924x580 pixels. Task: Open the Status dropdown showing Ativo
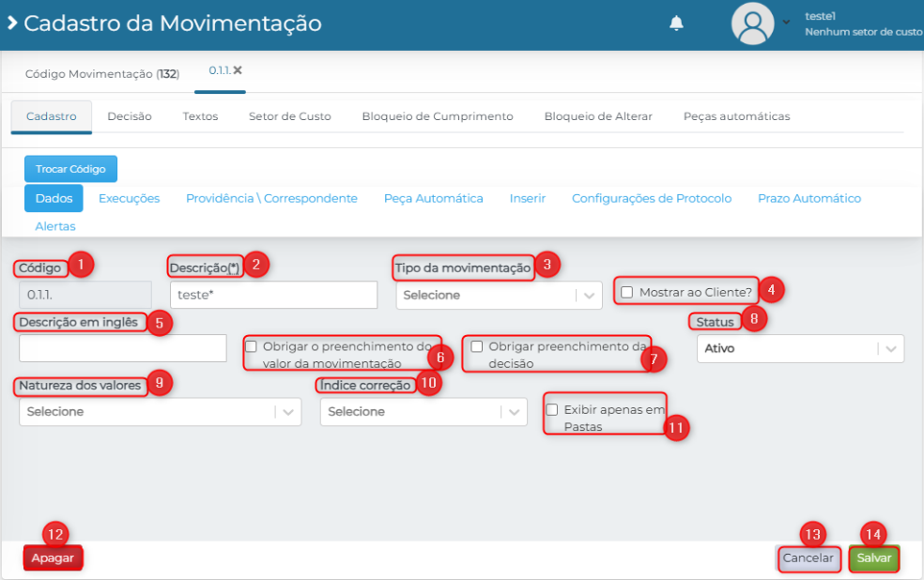(x=800, y=348)
